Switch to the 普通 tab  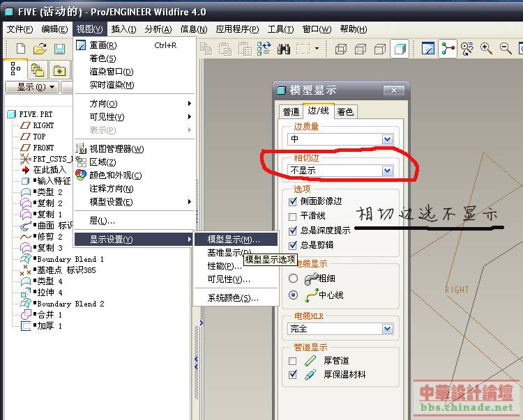[x=291, y=112]
